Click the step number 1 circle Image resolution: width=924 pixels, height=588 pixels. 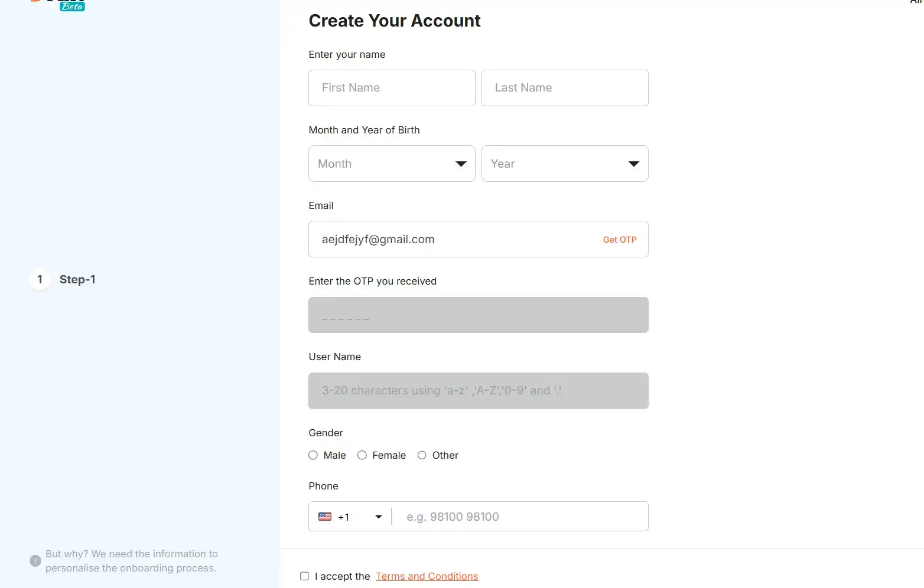[40, 279]
